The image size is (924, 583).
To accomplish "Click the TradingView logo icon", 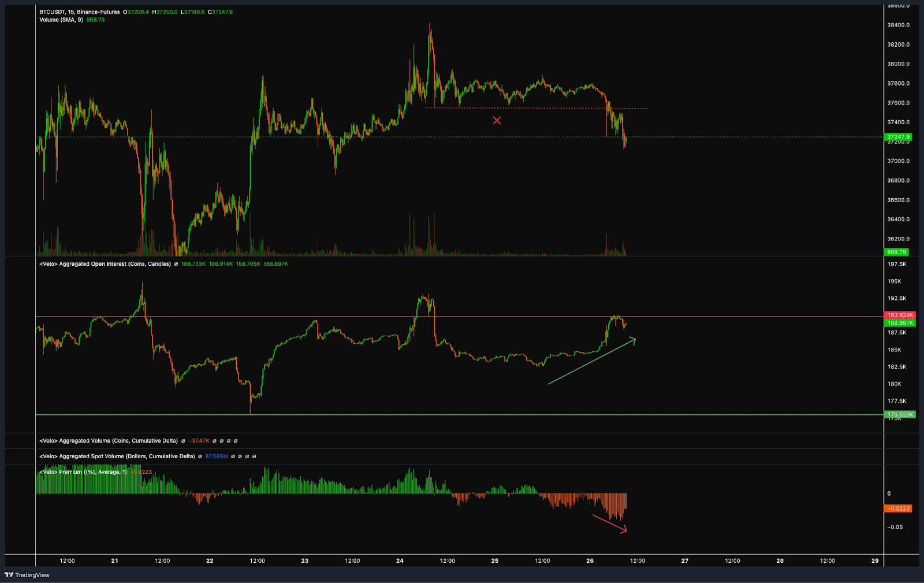I will pos(9,575).
